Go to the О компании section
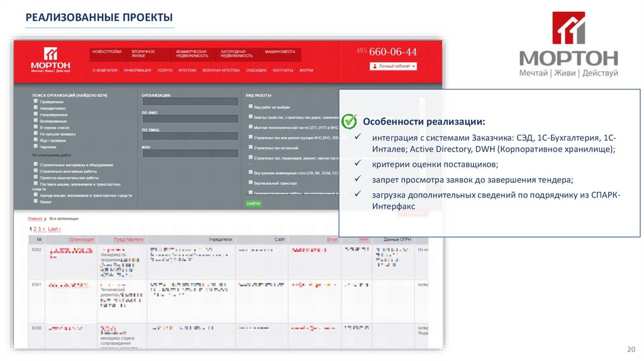The width and height of the screenshot is (644, 361). click(105, 70)
